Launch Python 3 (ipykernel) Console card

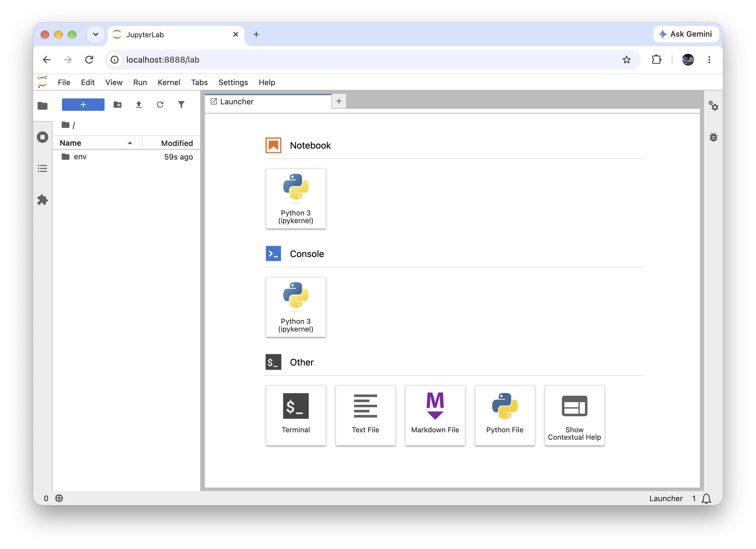(x=296, y=307)
